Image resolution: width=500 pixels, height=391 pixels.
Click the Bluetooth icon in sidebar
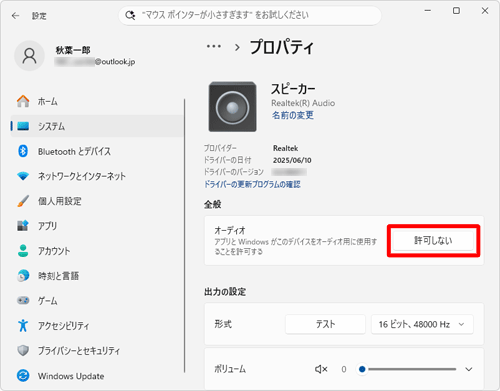coord(23,151)
